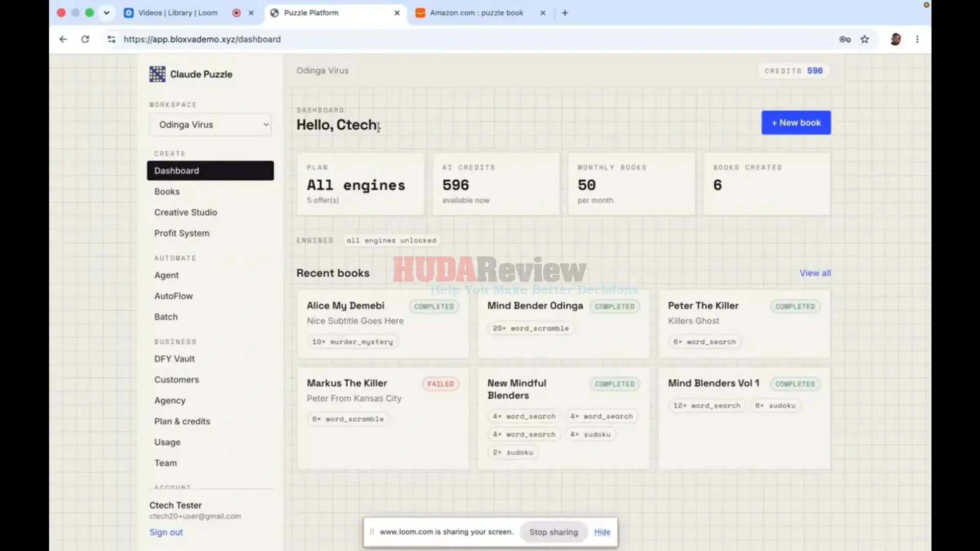Open Agency page
The width and height of the screenshot is (980, 551).
tap(170, 401)
